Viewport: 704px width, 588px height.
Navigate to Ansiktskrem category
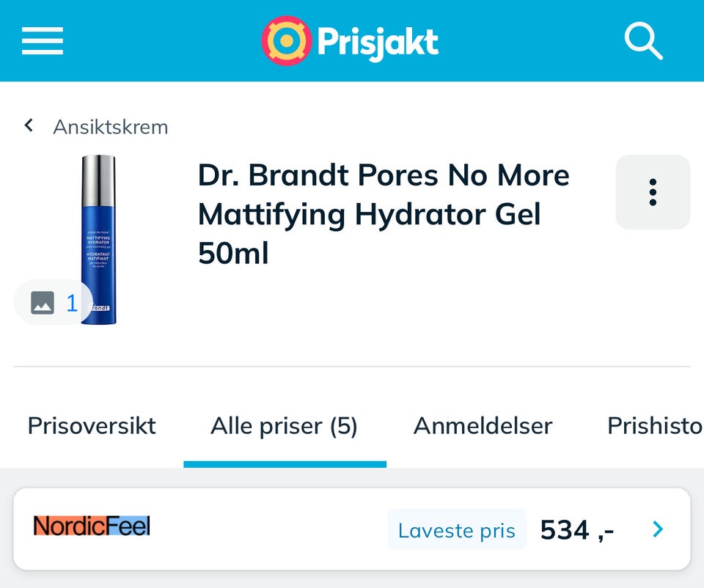pos(111,127)
